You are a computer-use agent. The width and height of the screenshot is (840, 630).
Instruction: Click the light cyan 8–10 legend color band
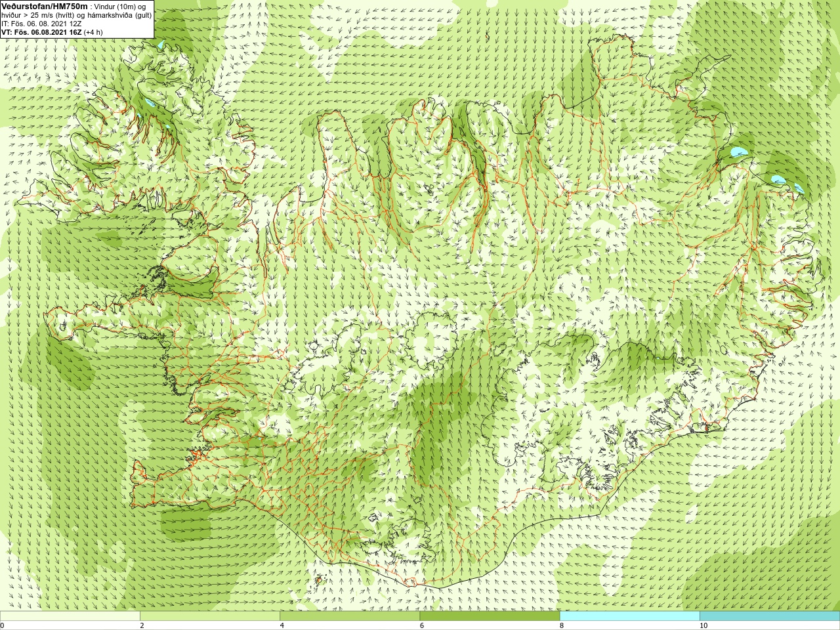pyautogui.click(x=629, y=616)
